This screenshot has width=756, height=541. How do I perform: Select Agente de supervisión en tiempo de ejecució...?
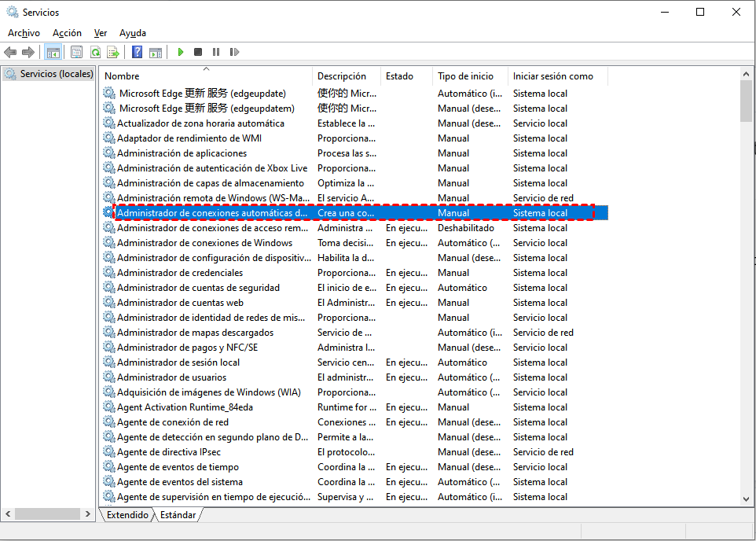(355, 497)
